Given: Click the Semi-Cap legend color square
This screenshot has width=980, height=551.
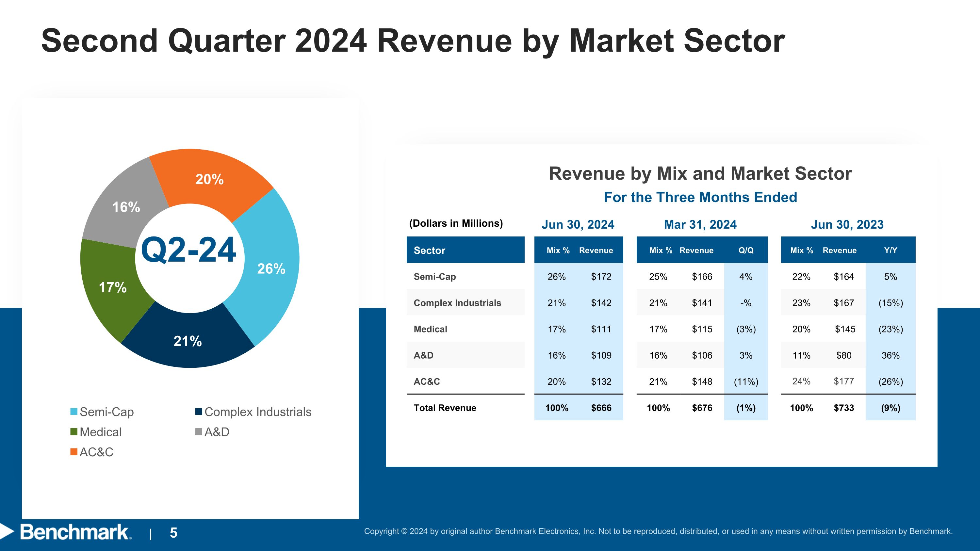Looking at the screenshot, I should (74, 412).
